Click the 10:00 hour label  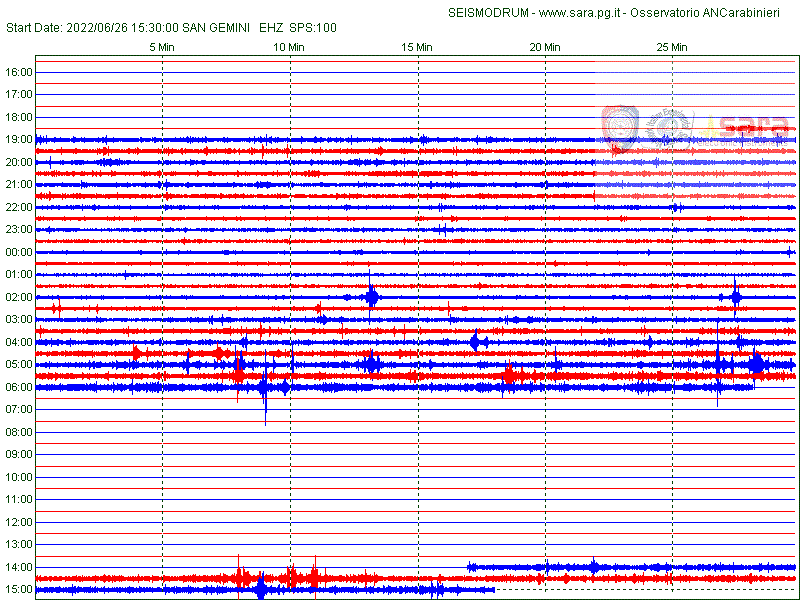[x=19, y=478]
